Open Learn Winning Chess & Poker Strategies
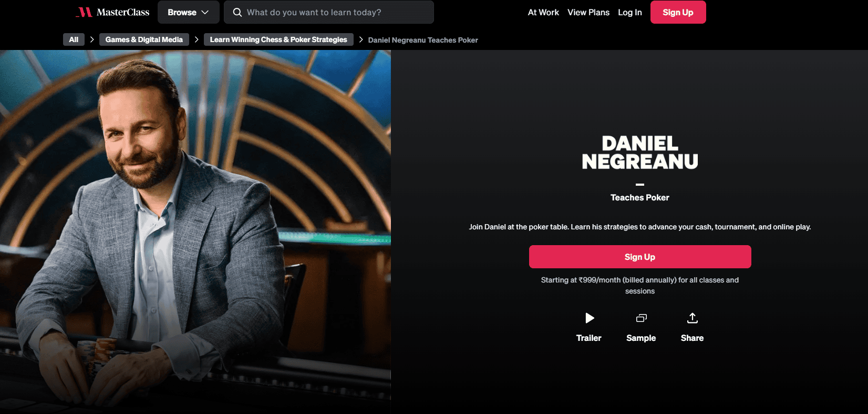868x414 pixels. point(278,39)
